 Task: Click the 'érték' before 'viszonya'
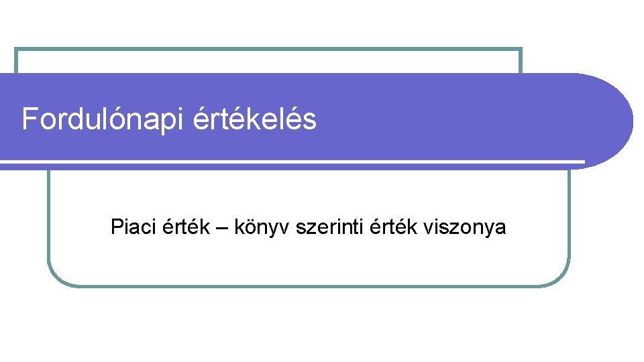[394, 226]
